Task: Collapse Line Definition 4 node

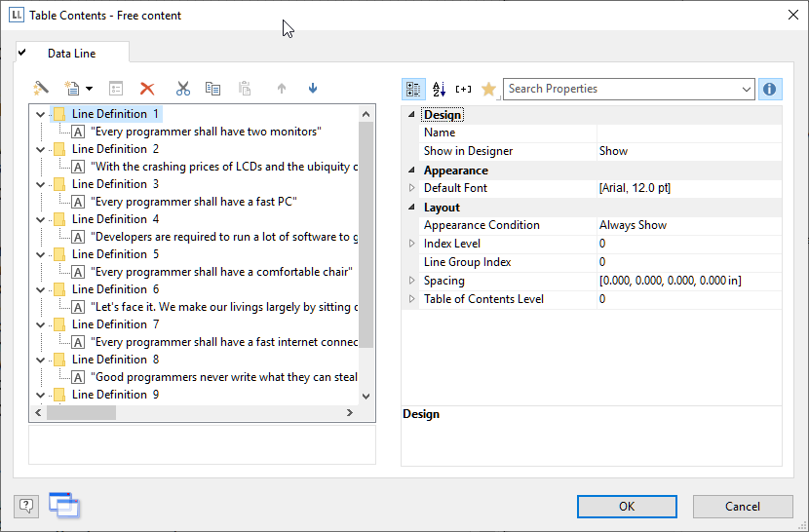Action: [x=40, y=220]
